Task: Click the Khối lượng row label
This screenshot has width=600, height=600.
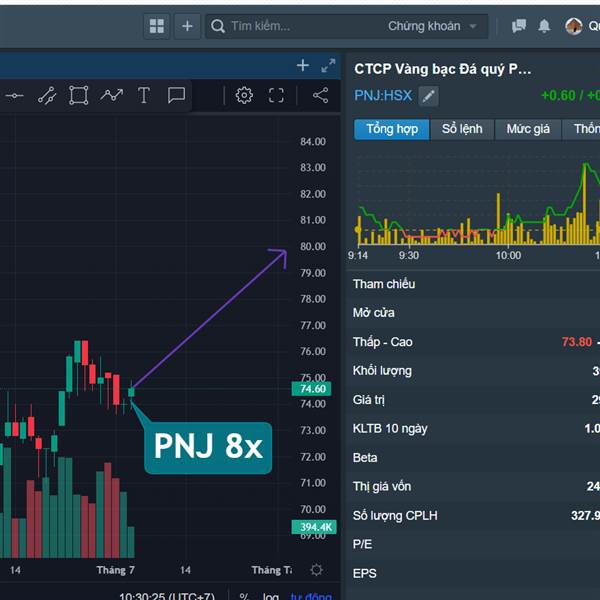Action: (x=382, y=371)
